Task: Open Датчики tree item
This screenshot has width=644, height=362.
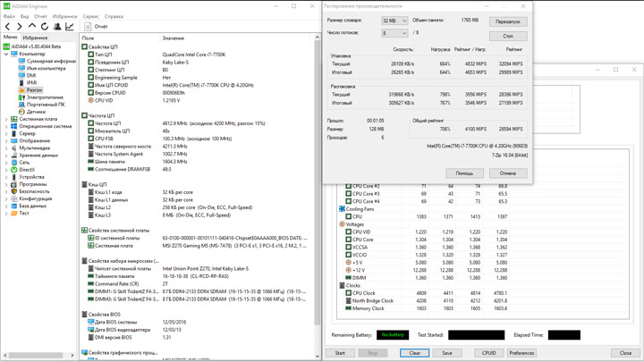Action: (36, 112)
